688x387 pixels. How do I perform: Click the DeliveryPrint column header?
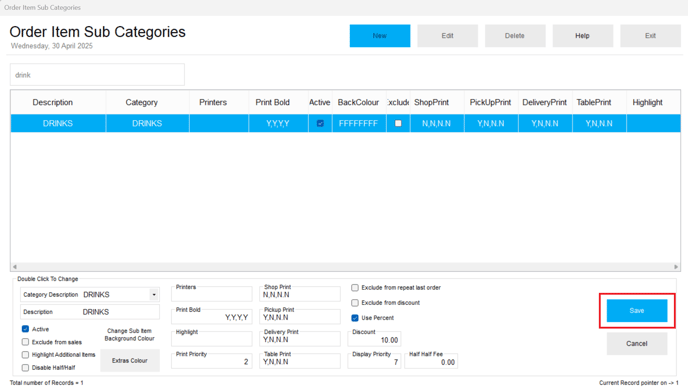click(545, 102)
